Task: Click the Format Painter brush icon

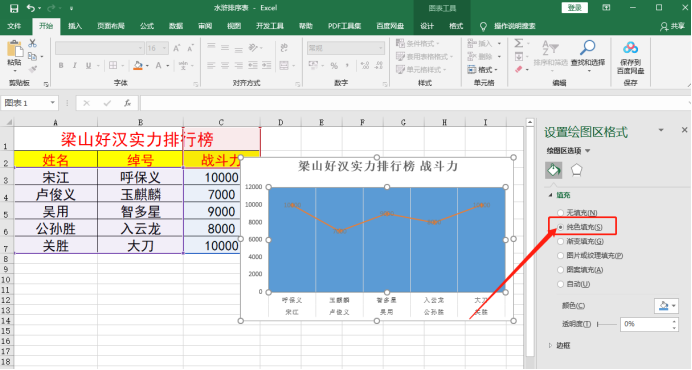Action: 32,69
